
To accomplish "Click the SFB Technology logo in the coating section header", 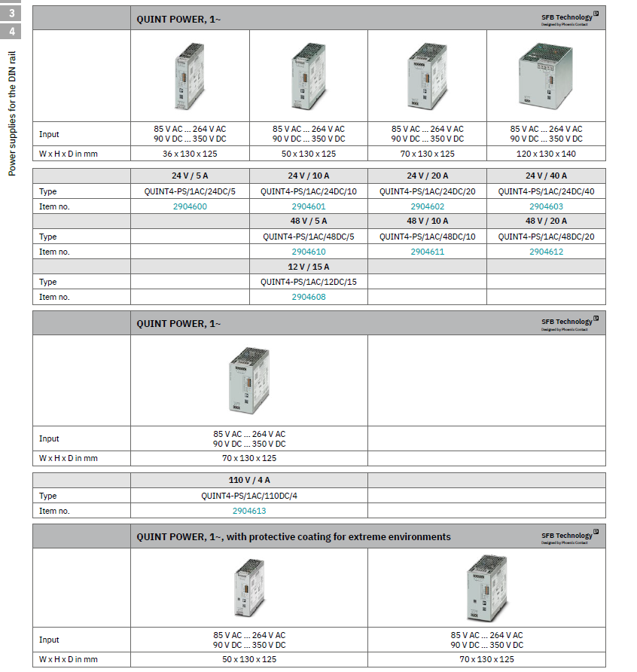I will coord(570,537).
